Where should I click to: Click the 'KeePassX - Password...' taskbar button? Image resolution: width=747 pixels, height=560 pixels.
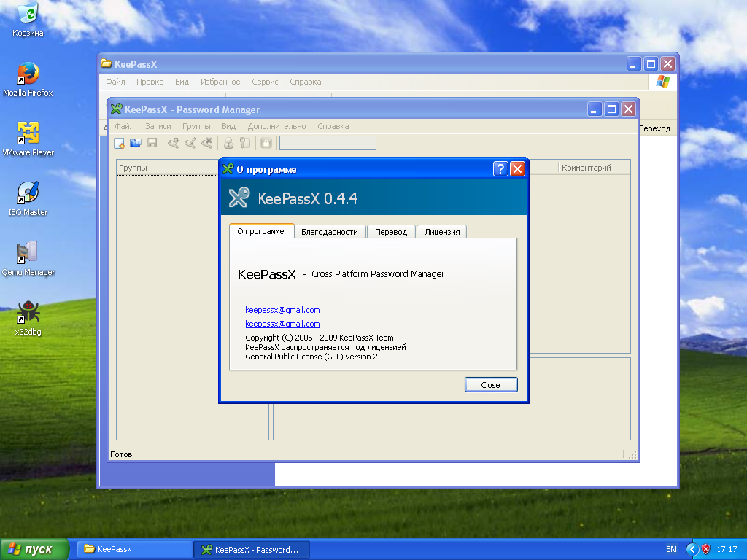click(x=252, y=550)
